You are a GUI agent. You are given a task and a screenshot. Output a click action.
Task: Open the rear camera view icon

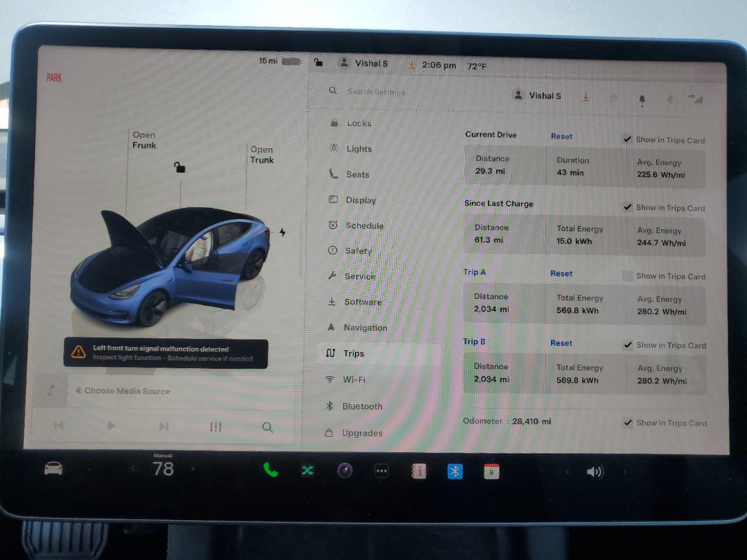pyautogui.click(x=345, y=470)
